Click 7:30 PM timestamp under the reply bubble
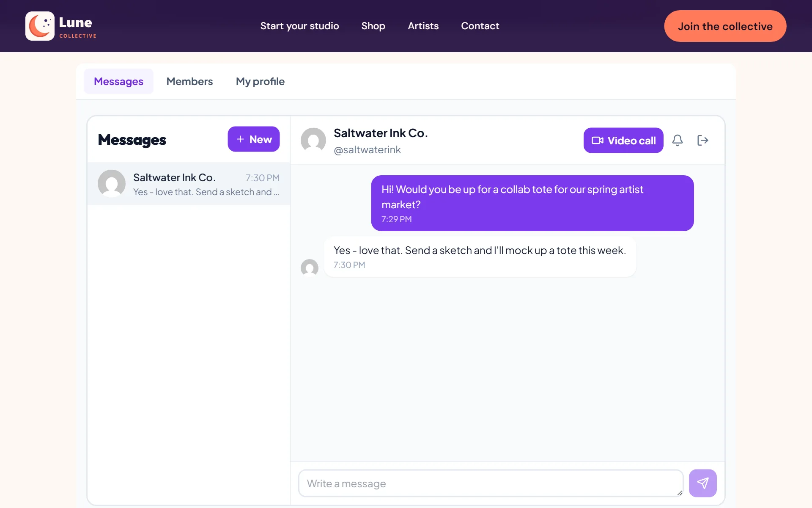This screenshot has width=812, height=508. pos(349,265)
